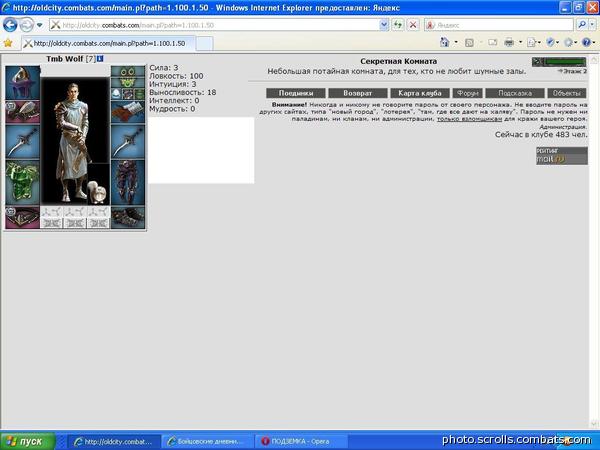The image size is (600, 450).
Task: Expand the Print dropdown arrow
Action: point(520,42)
